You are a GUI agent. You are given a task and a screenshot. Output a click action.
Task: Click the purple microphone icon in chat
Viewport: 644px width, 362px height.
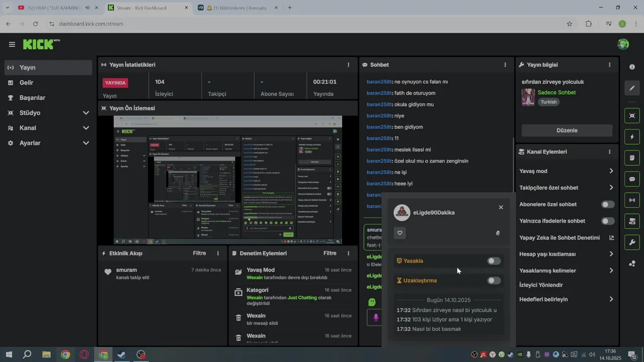(375, 318)
